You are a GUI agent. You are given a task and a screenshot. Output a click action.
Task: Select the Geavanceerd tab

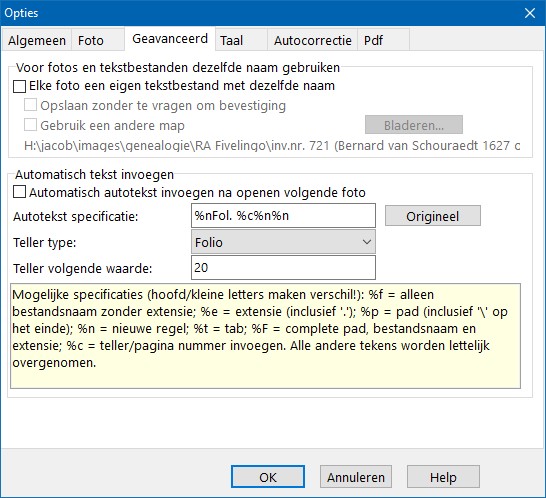point(170,39)
